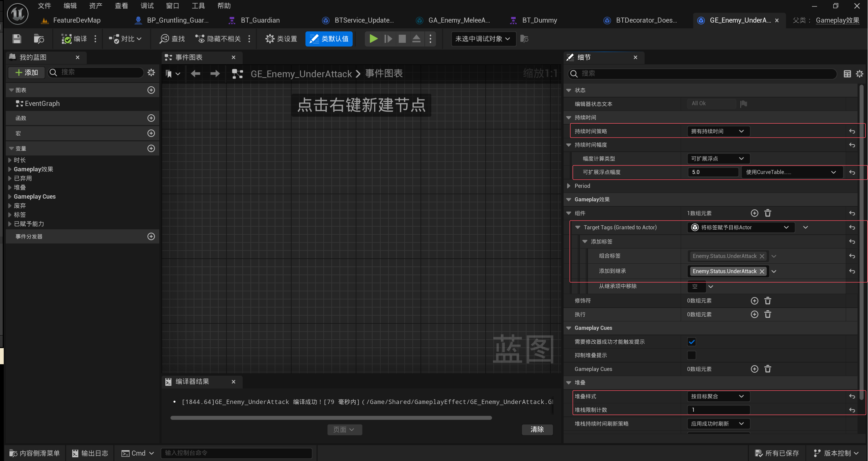Viewport: 868px width, 461px height.
Task: Click the 清除 clear button
Action: tap(537, 429)
